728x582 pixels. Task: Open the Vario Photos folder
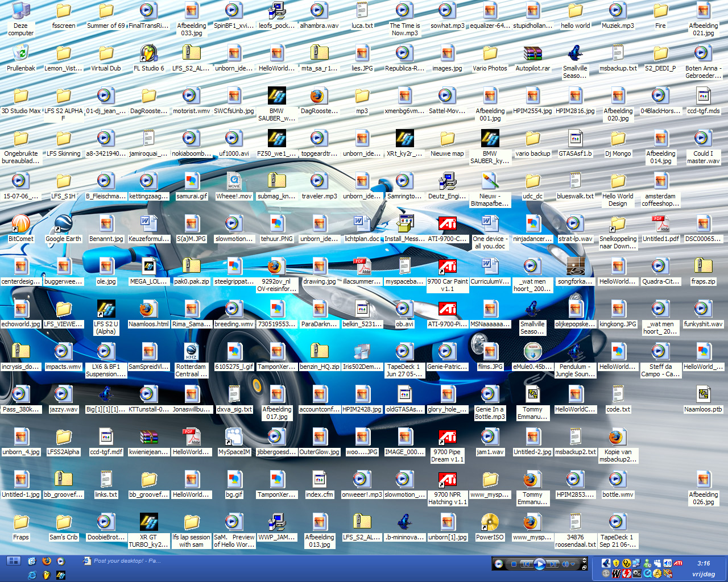pos(490,58)
